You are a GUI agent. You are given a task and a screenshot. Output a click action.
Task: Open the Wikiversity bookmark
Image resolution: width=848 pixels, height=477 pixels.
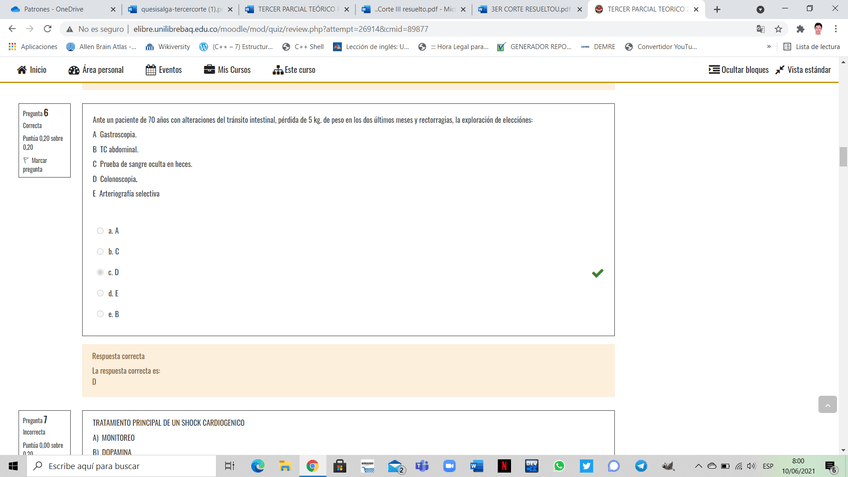[x=168, y=47]
